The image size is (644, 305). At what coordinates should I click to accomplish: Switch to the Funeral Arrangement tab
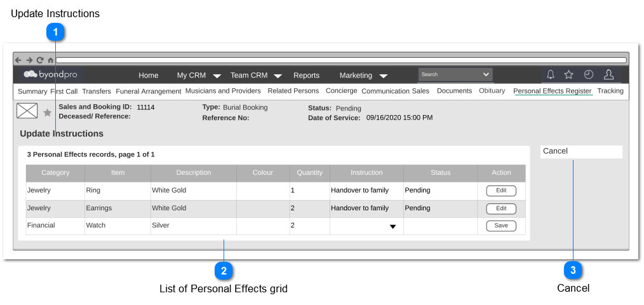(148, 91)
